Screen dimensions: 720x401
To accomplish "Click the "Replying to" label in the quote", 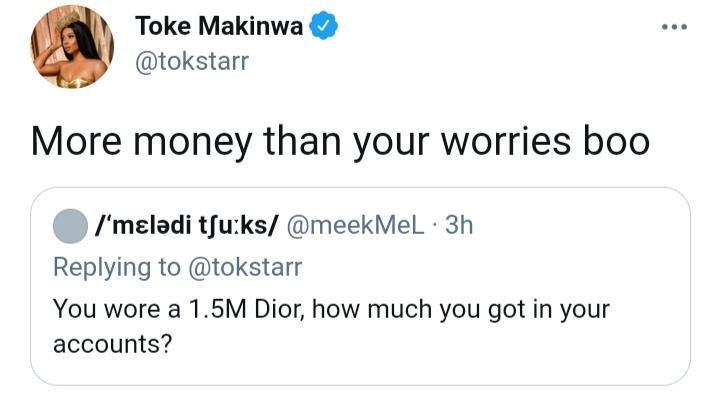I will click(113, 267).
